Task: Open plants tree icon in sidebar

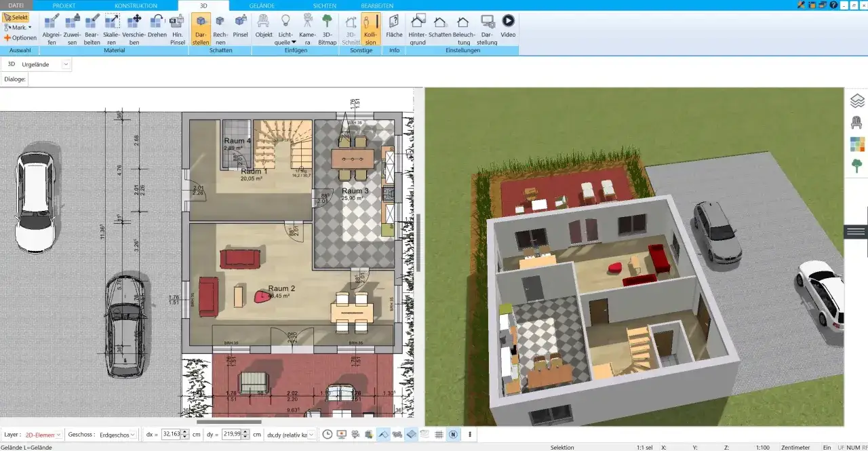Action: point(857,165)
